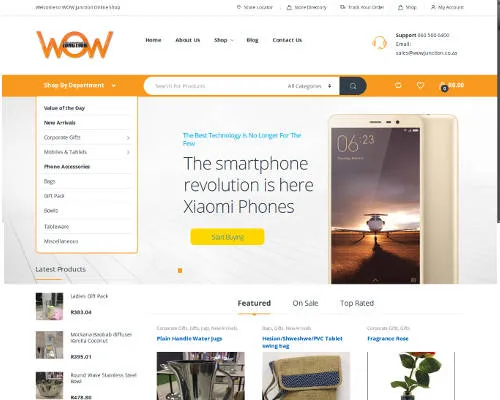
Task: Click the compare refresh icon
Action: [398, 85]
